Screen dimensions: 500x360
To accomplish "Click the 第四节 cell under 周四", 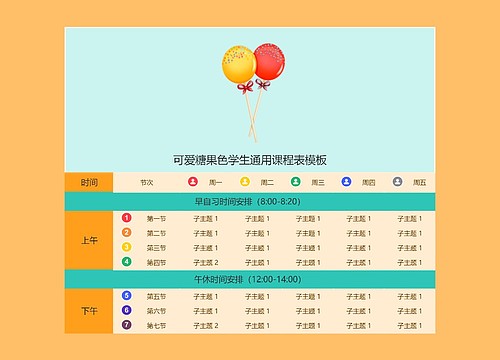I will (x=359, y=263).
